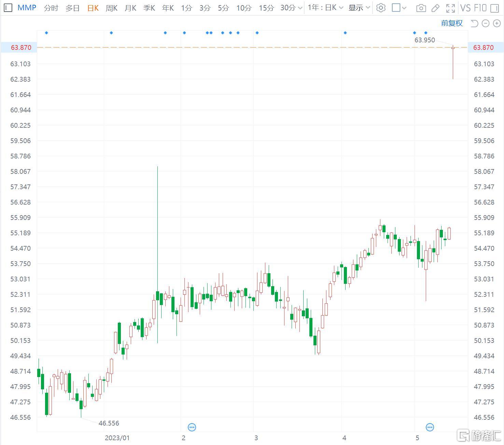504x445 pixels.
Task: Click the rightmost blue diamond event marker
Action: 425,33
